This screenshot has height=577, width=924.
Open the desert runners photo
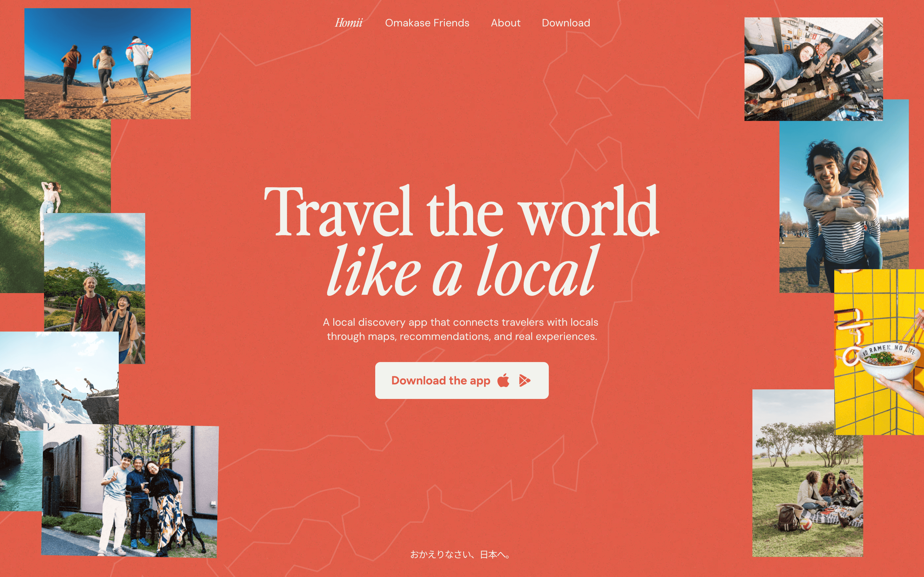108,64
